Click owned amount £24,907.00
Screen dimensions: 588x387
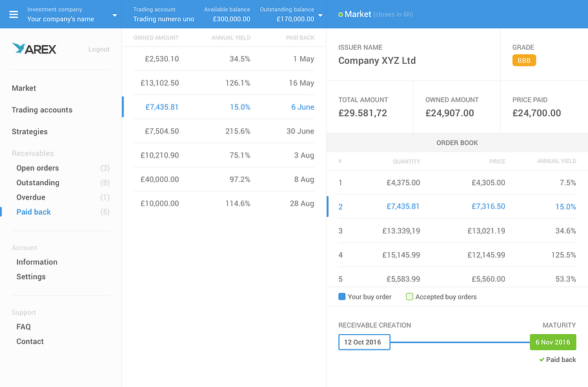pos(450,113)
